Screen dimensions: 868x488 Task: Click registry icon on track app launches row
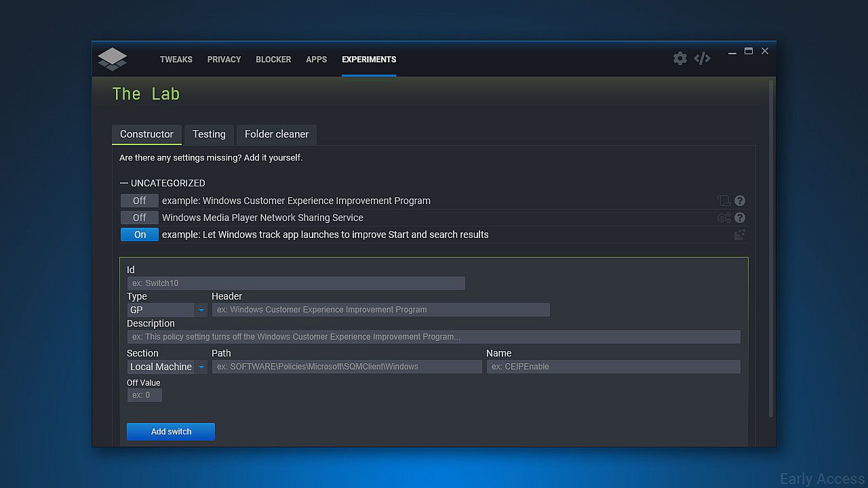point(739,235)
